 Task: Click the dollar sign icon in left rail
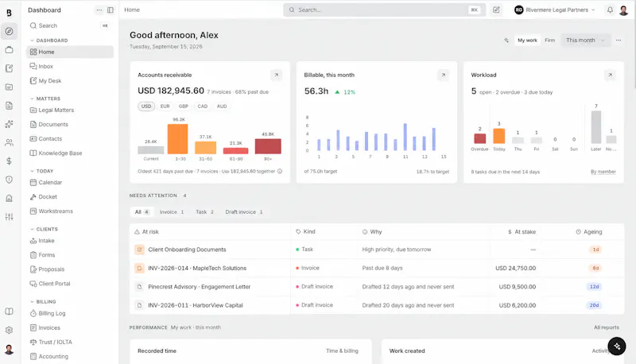9,161
